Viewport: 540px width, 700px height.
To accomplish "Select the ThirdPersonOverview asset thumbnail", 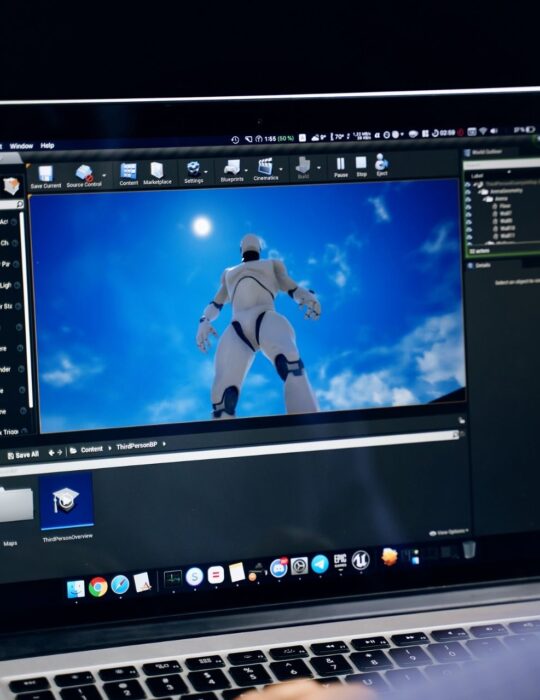I will tap(66, 500).
